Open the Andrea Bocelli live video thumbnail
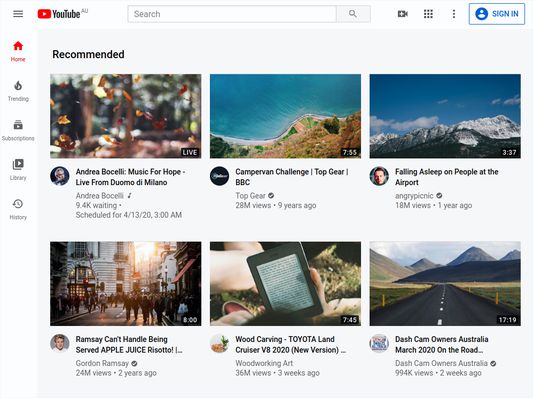 pyautogui.click(x=125, y=116)
